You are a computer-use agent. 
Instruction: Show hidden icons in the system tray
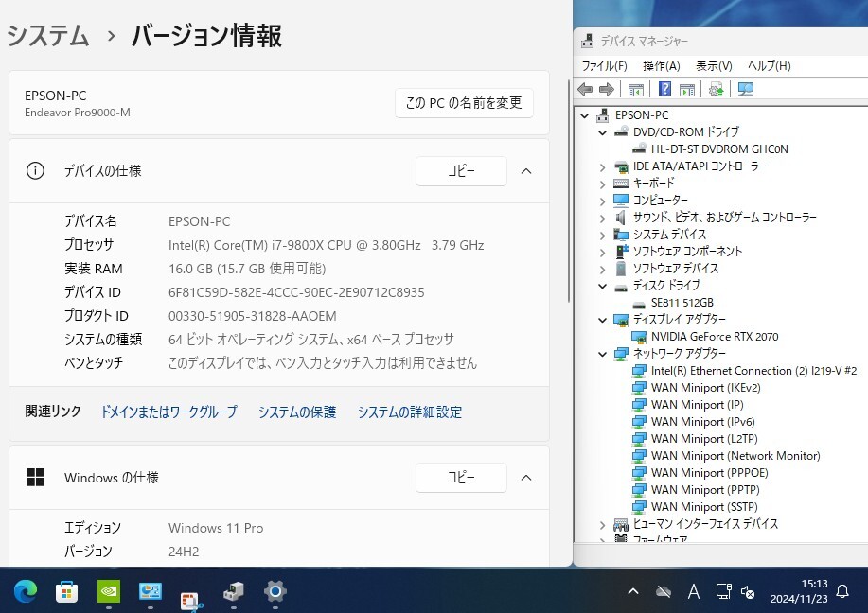[x=633, y=591]
